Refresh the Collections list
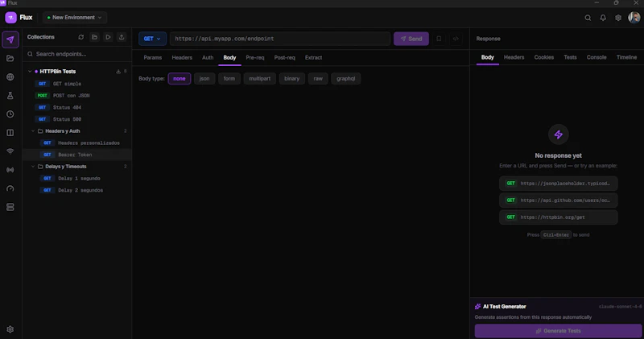The height and width of the screenshot is (339, 644). pos(81,37)
